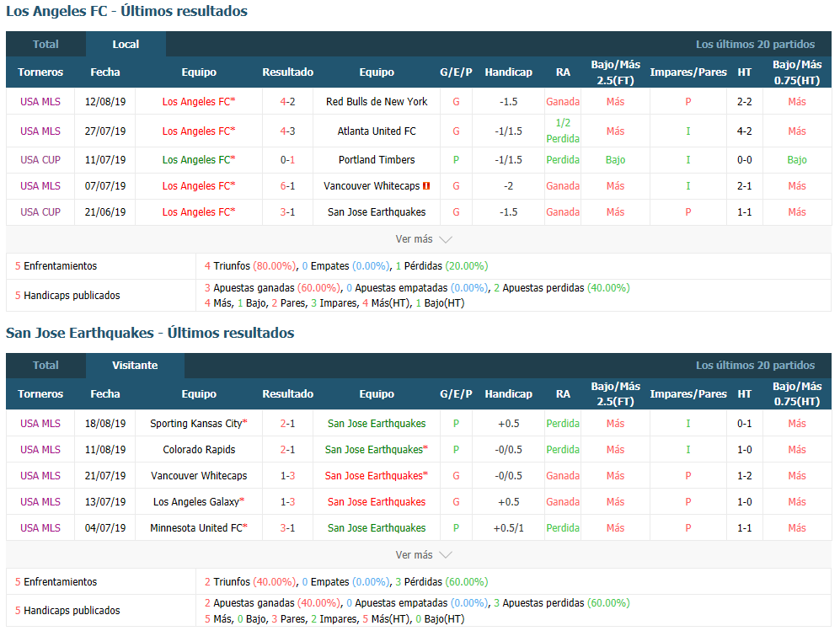Click Impares/Pares header in Los Angeles table
This screenshot has height=631, width=840.
pos(688,72)
